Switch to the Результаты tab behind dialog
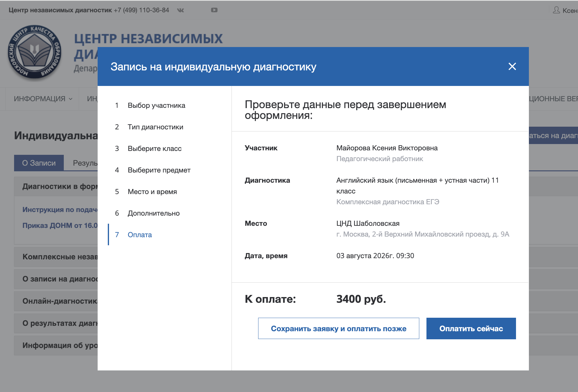The height and width of the screenshot is (392, 578). [85, 163]
